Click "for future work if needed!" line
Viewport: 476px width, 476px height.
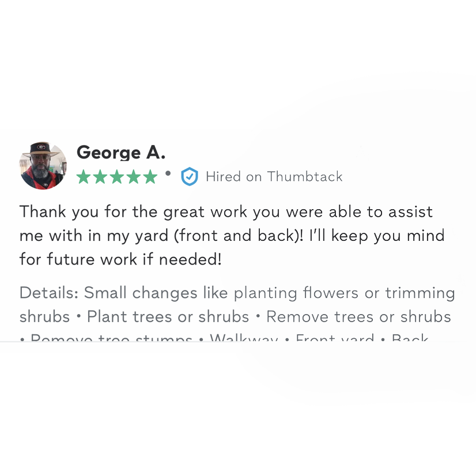click(120, 259)
